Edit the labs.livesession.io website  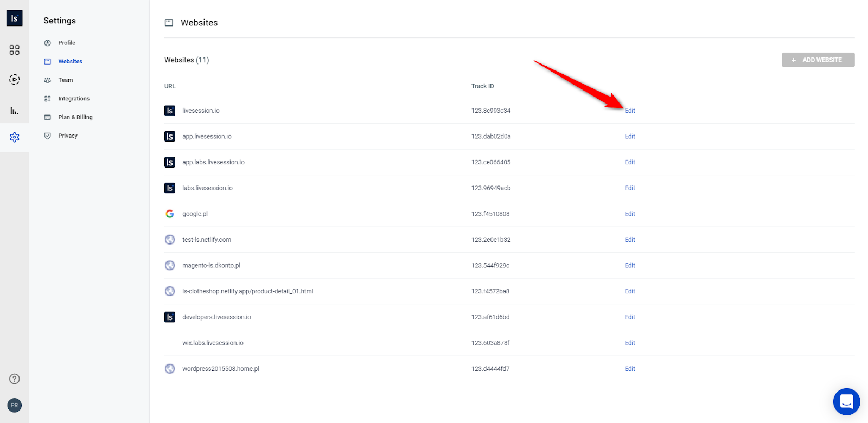click(x=630, y=188)
